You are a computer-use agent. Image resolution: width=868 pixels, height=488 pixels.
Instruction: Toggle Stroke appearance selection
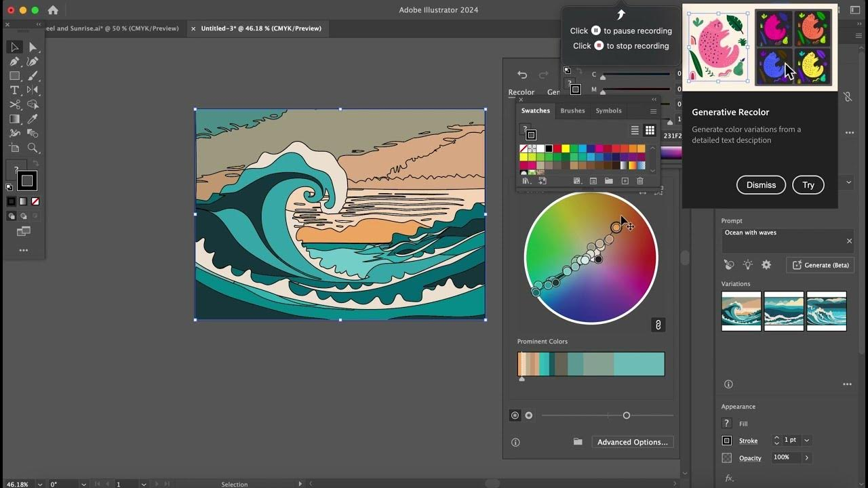pyautogui.click(x=726, y=441)
